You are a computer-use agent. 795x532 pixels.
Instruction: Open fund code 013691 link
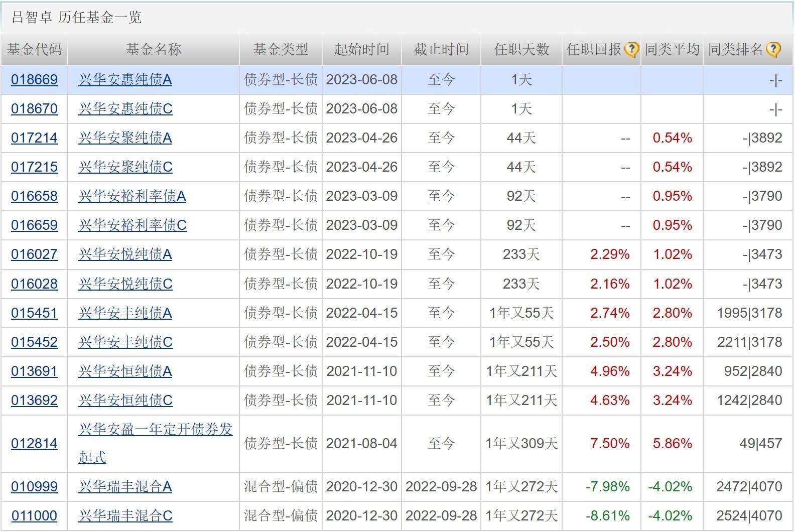click(x=34, y=371)
